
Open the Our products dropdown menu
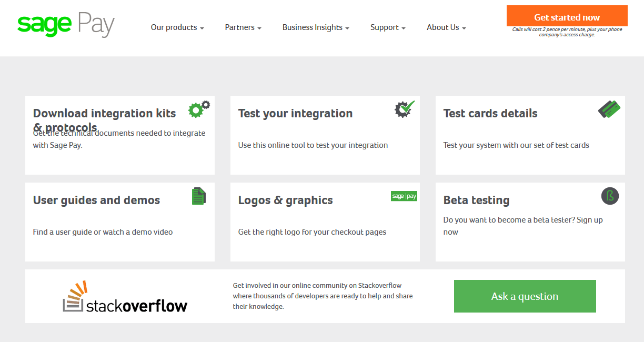pos(177,27)
